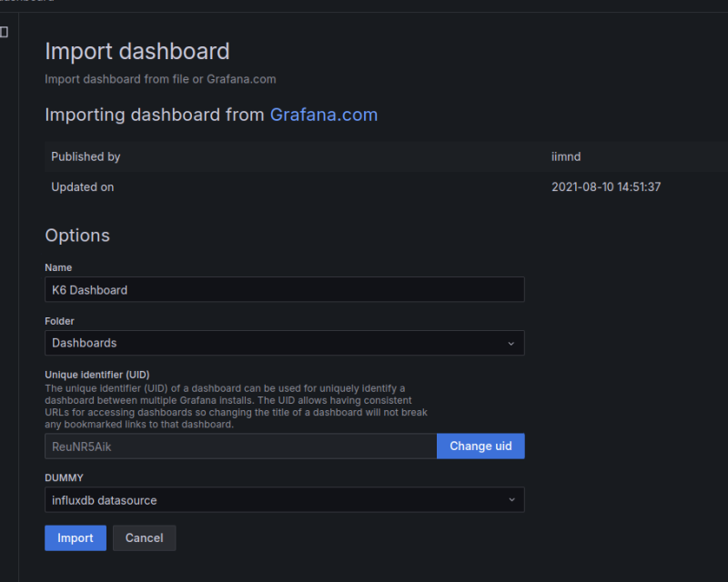Image resolution: width=728 pixels, height=582 pixels.
Task: Focus the Name field containing K6 Dashboard
Action: [284, 290]
